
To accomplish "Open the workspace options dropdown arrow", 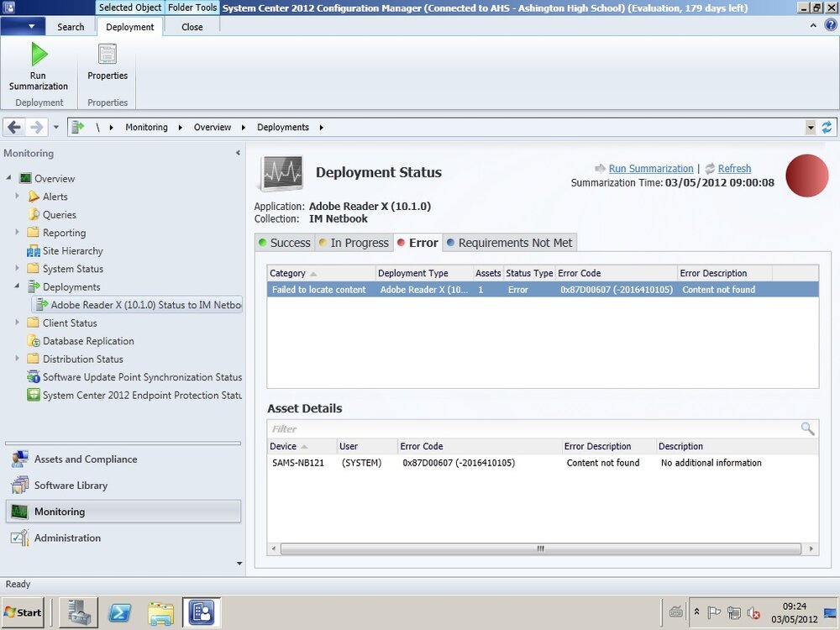I will pyautogui.click(x=239, y=564).
